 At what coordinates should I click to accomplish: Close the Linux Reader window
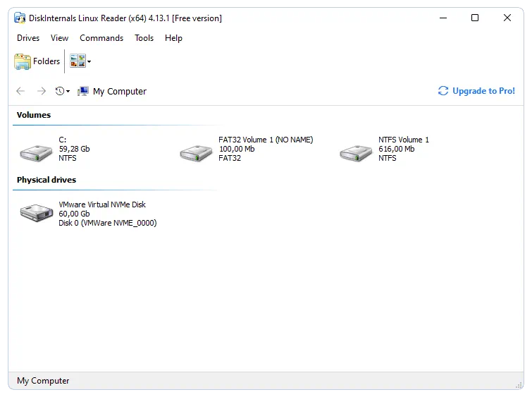coord(507,18)
